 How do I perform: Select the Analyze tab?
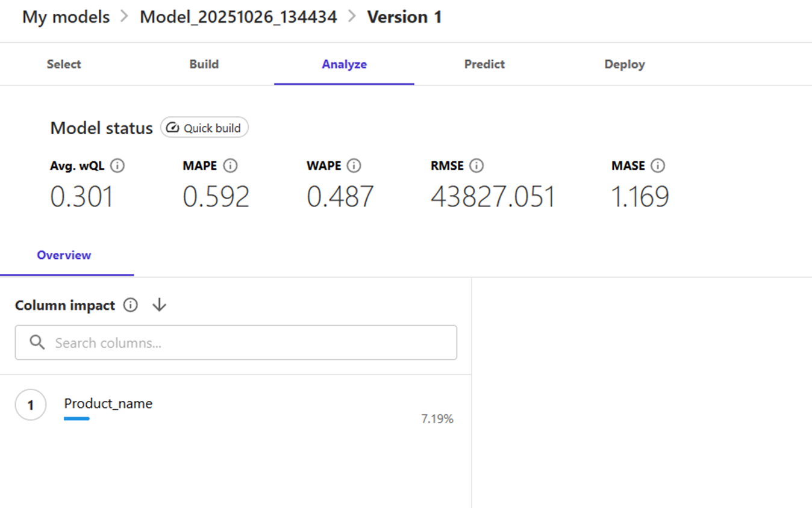click(x=344, y=64)
